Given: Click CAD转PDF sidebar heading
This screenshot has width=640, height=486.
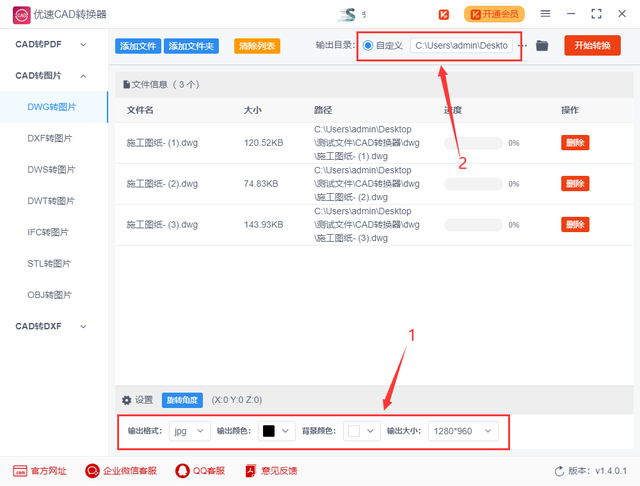Looking at the screenshot, I should point(38,44).
